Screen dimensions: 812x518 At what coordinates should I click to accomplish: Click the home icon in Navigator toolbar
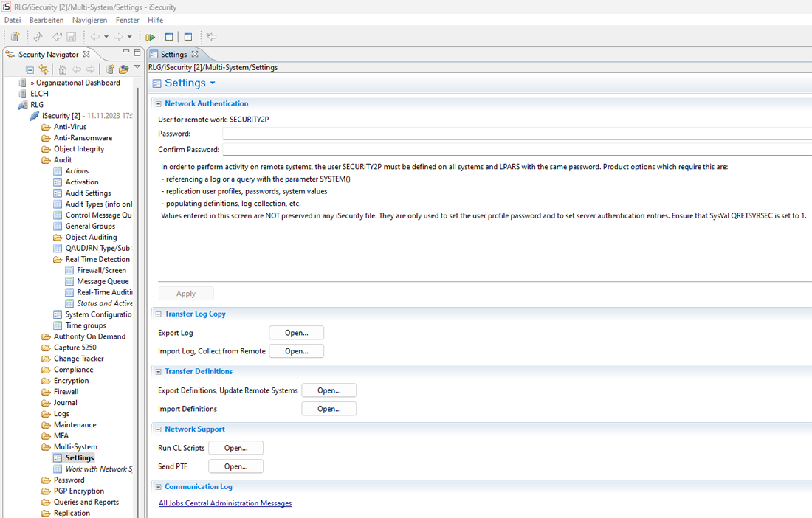[x=63, y=69]
